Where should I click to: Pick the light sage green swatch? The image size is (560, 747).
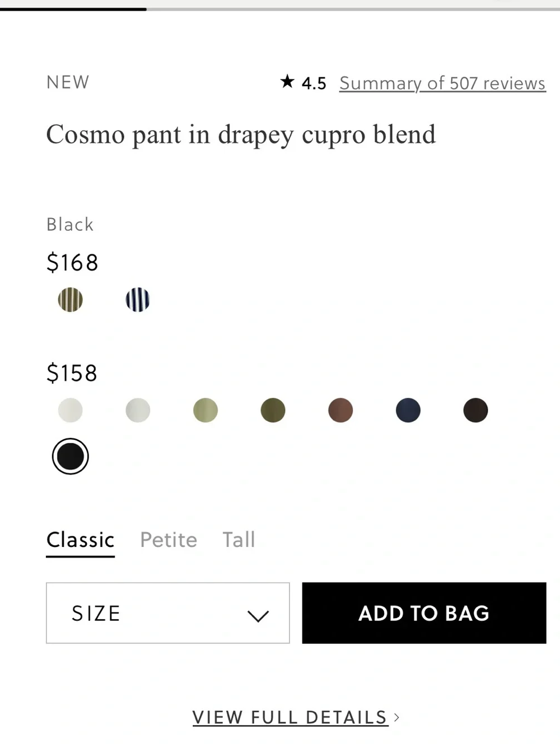pos(206,410)
